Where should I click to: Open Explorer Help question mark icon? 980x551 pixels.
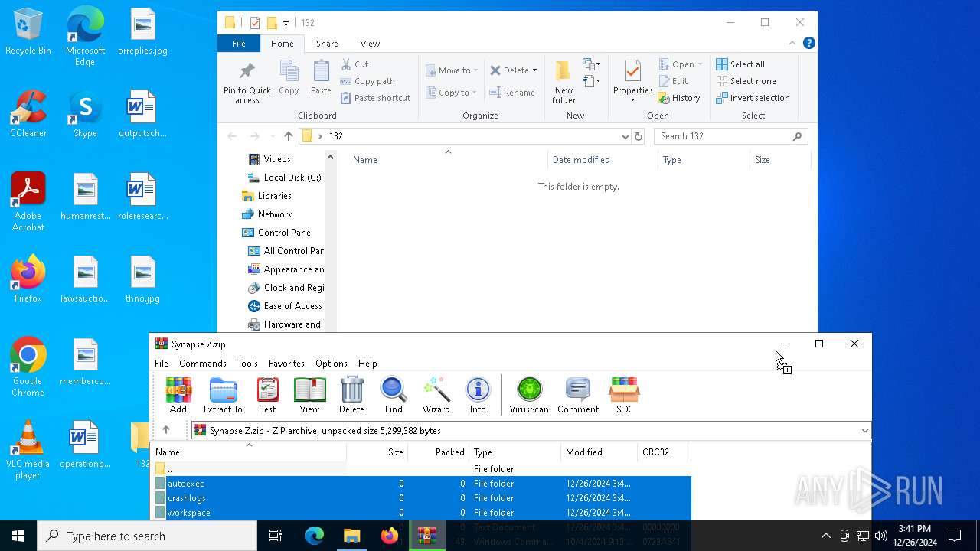point(808,44)
